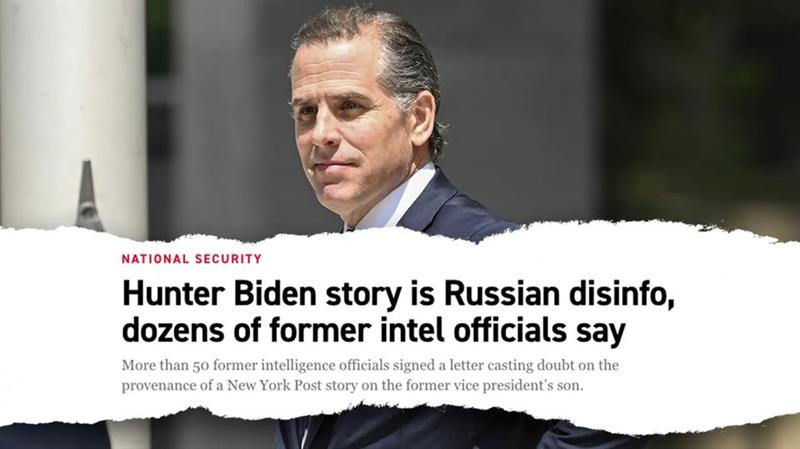Click the NATIONAL SECURITY category label
Screen dimensions: 800x449
pyautogui.click(x=191, y=259)
